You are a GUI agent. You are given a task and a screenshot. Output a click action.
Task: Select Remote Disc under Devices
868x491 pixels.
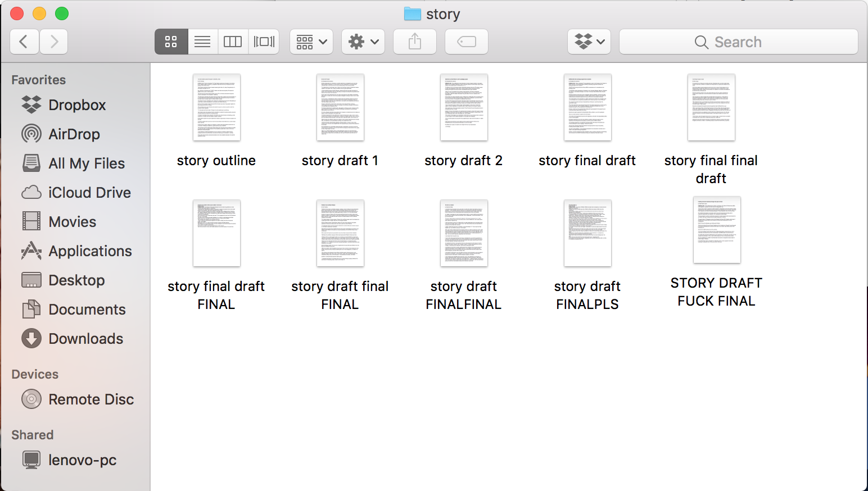click(91, 399)
